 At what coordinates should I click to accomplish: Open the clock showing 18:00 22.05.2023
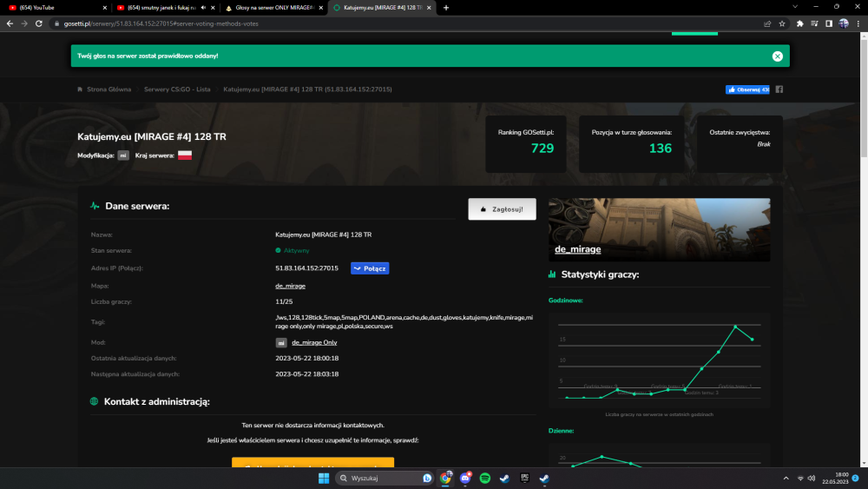tap(835, 478)
